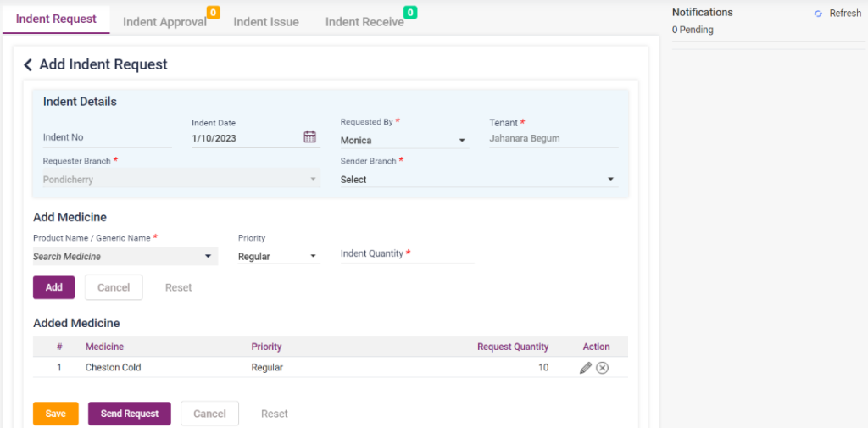Click Reset in the Add Medicine section
The width and height of the screenshot is (868, 428).
click(178, 287)
